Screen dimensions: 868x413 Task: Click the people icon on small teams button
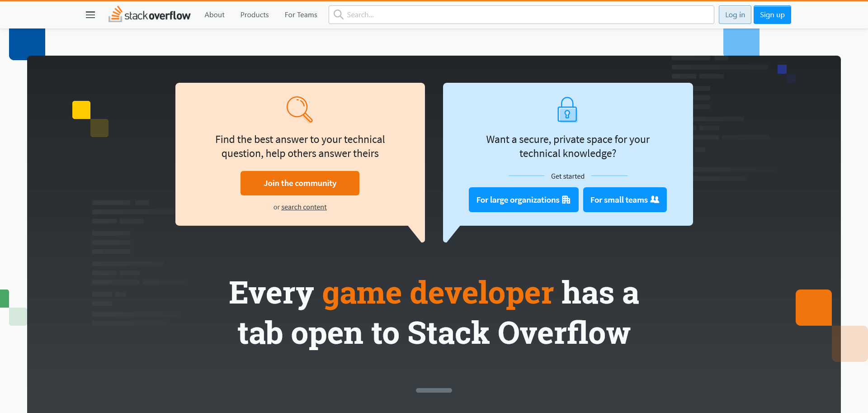click(655, 199)
